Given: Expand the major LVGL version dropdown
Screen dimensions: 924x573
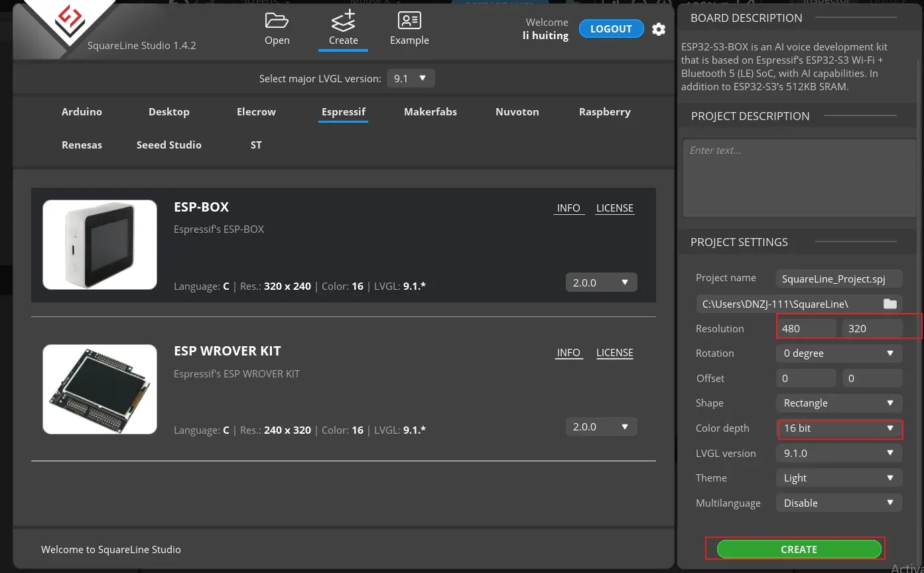Looking at the screenshot, I should coord(411,79).
